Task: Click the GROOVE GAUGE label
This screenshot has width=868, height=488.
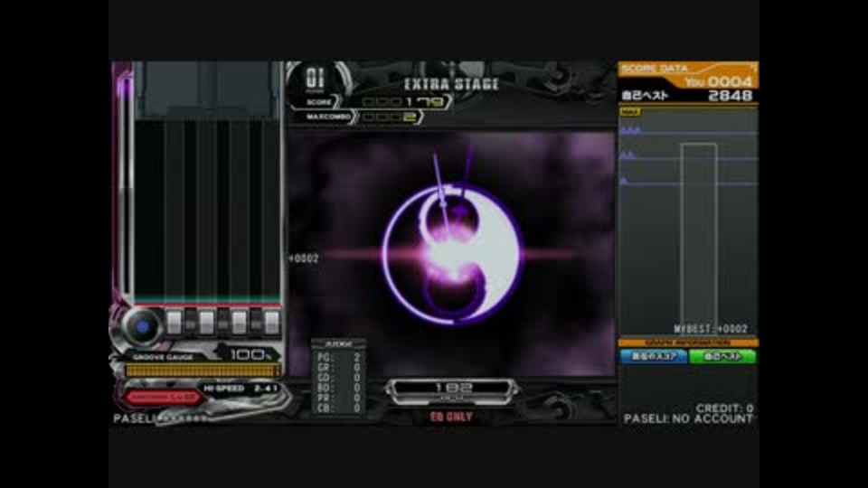Action: click(x=163, y=358)
